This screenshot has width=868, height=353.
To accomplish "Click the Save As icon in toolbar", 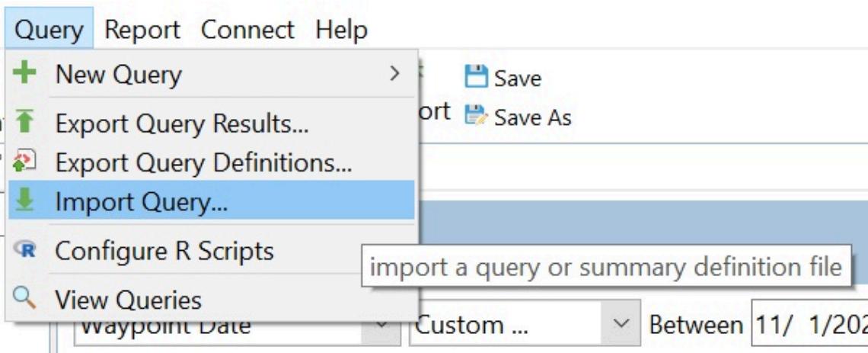I will (x=476, y=116).
